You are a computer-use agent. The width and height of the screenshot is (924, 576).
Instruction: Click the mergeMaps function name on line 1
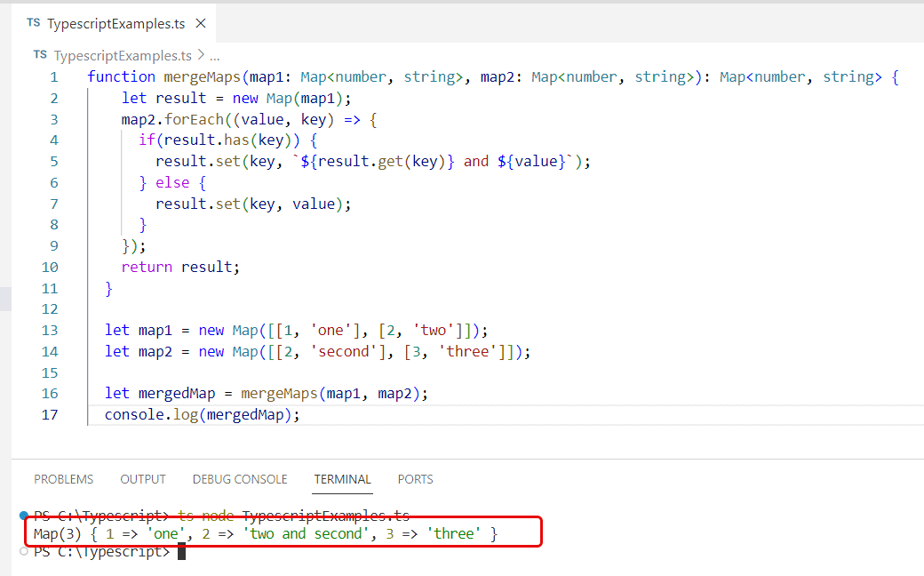click(203, 77)
